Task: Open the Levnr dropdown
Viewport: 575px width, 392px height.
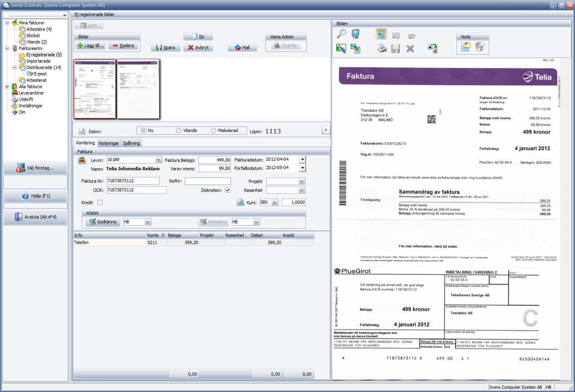Action: pos(158,160)
